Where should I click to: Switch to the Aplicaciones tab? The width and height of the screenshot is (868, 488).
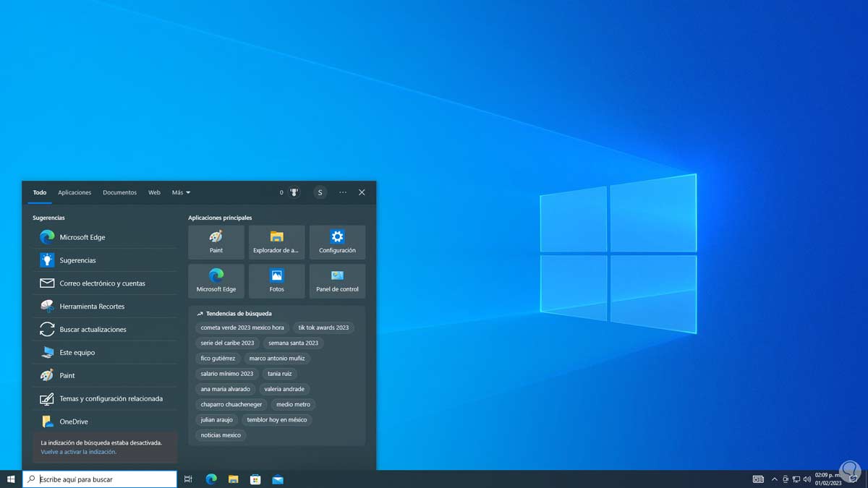75,192
